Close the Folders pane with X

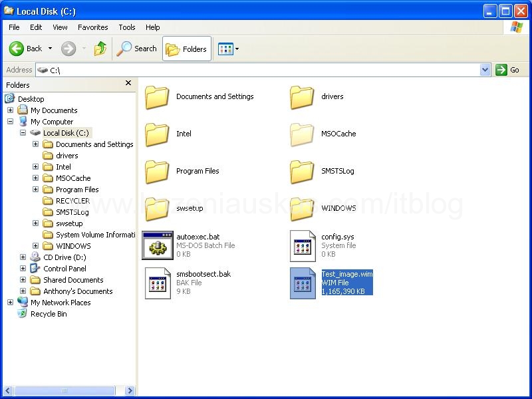(x=128, y=82)
